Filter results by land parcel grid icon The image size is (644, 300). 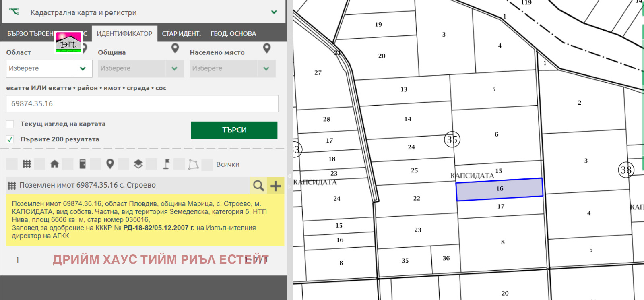[x=27, y=164]
